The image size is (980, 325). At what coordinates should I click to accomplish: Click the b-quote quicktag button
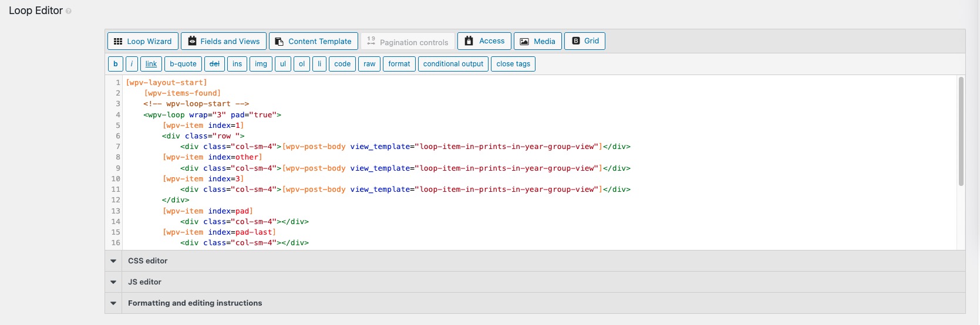183,64
